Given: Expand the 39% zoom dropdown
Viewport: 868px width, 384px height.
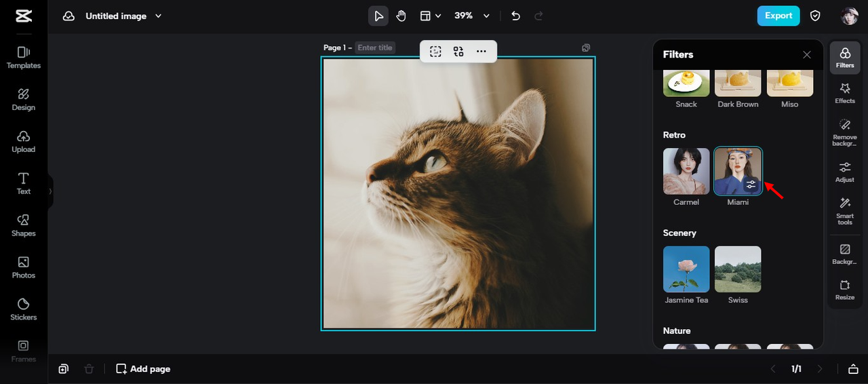Looking at the screenshot, I should pos(472,16).
